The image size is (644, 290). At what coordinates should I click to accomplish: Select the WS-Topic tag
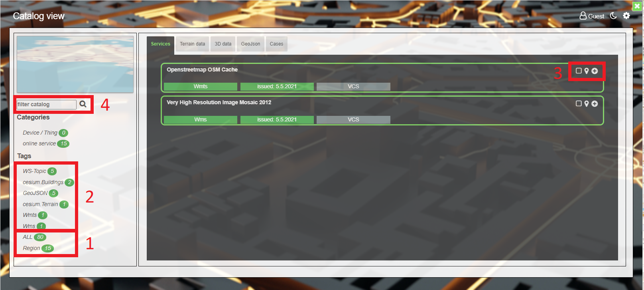click(34, 171)
